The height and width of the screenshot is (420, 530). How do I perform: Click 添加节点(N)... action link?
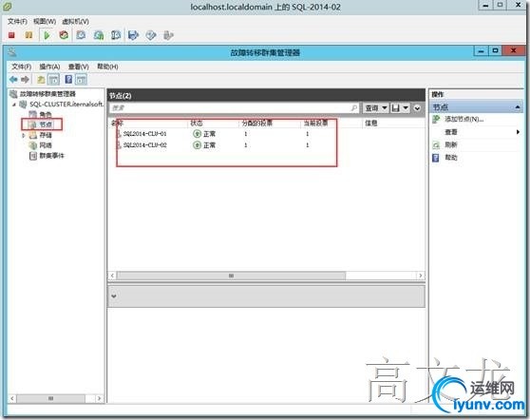pyautogui.click(x=464, y=119)
